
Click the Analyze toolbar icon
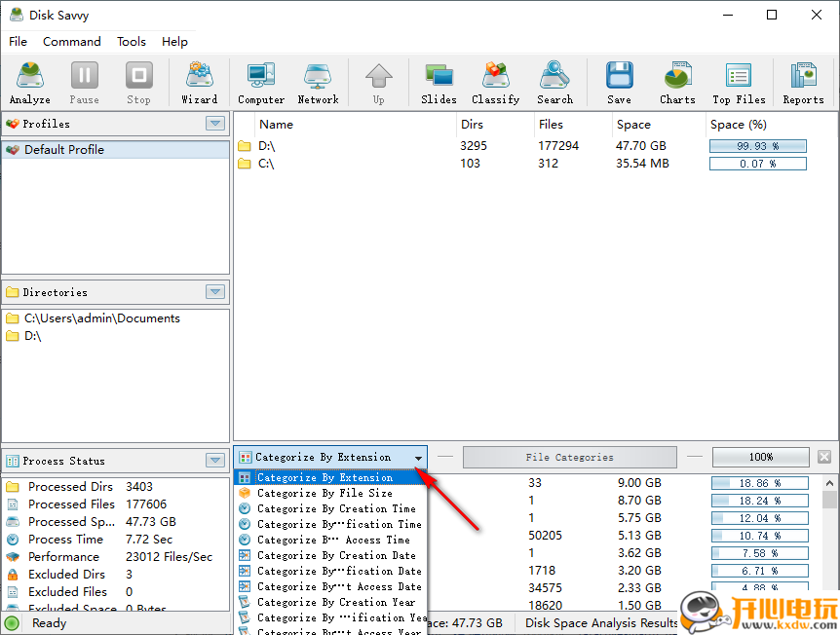pyautogui.click(x=30, y=83)
